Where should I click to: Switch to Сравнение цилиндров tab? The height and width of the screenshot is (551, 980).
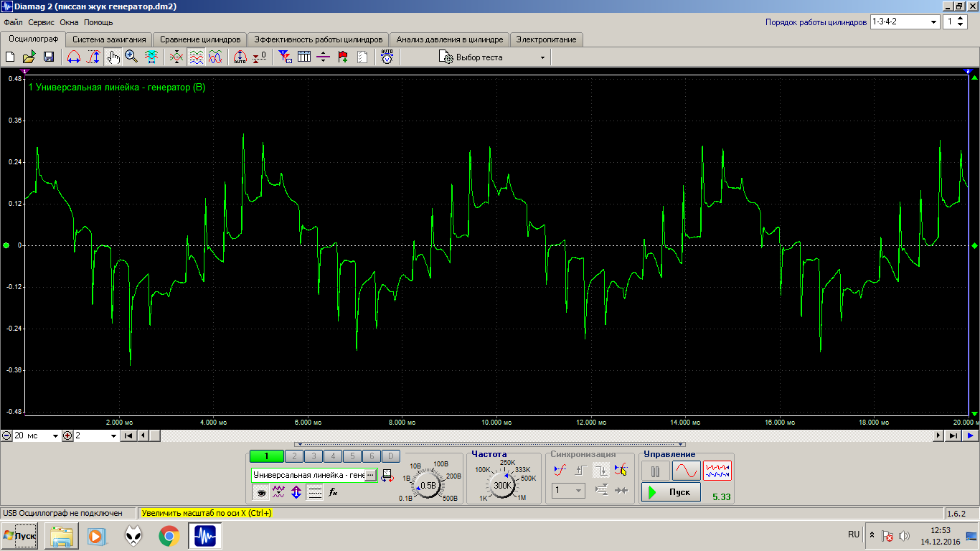(x=200, y=39)
